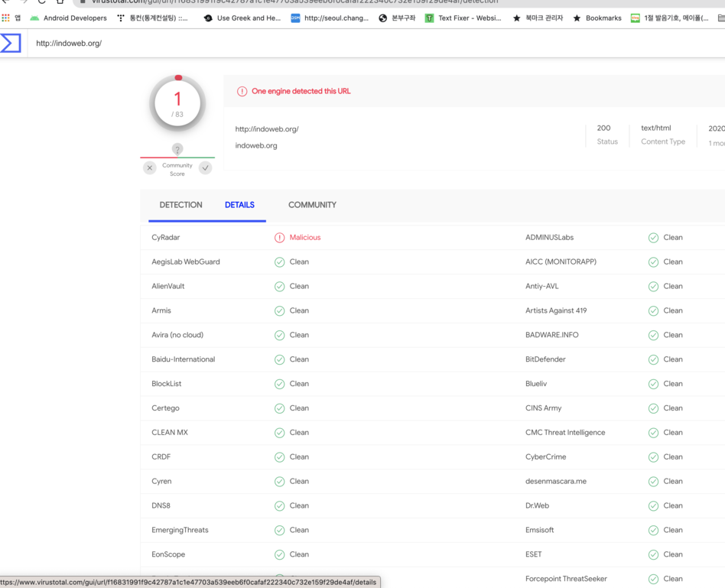Click the VirusTotal logo icon

[x=11, y=43]
